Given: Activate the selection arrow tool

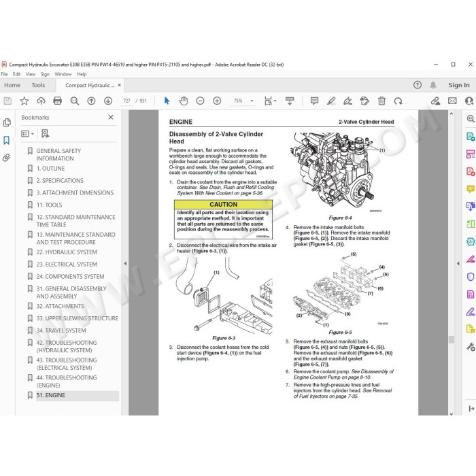Looking at the screenshot, I should tap(167, 101).
